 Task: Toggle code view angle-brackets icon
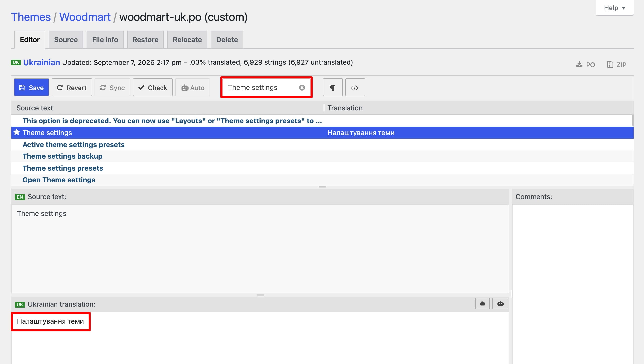click(x=355, y=87)
